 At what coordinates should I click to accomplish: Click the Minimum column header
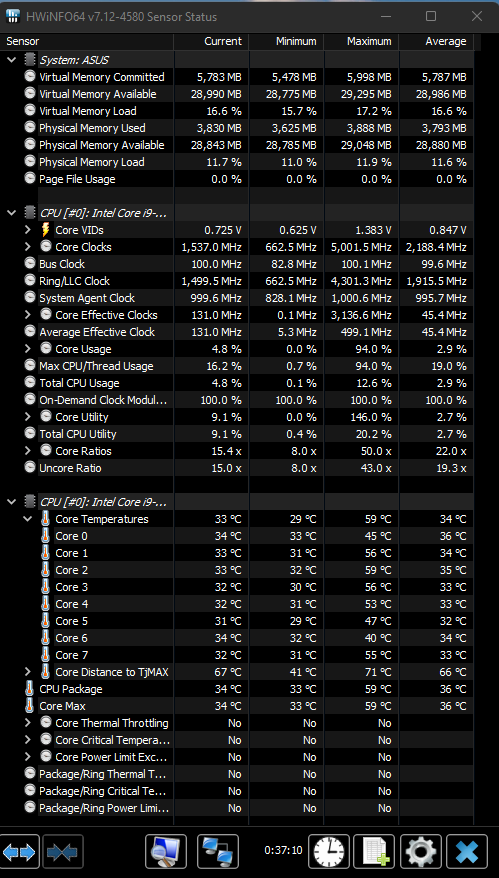click(x=286, y=41)
